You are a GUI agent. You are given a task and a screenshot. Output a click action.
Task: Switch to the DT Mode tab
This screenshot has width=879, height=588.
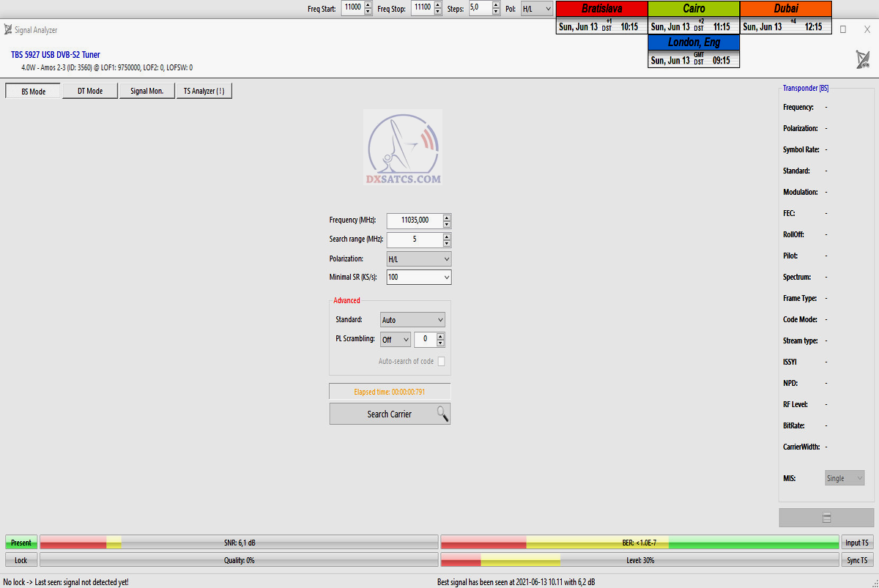coord(90,91)
